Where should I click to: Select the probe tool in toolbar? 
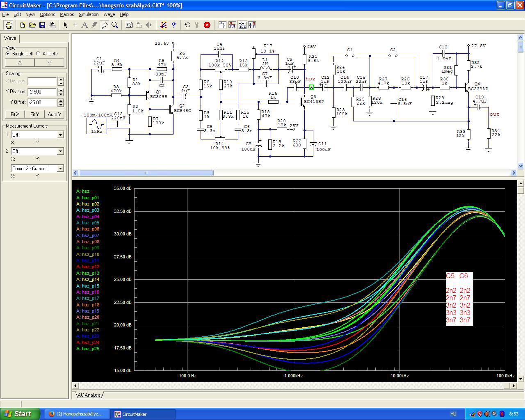click(105, 25)
